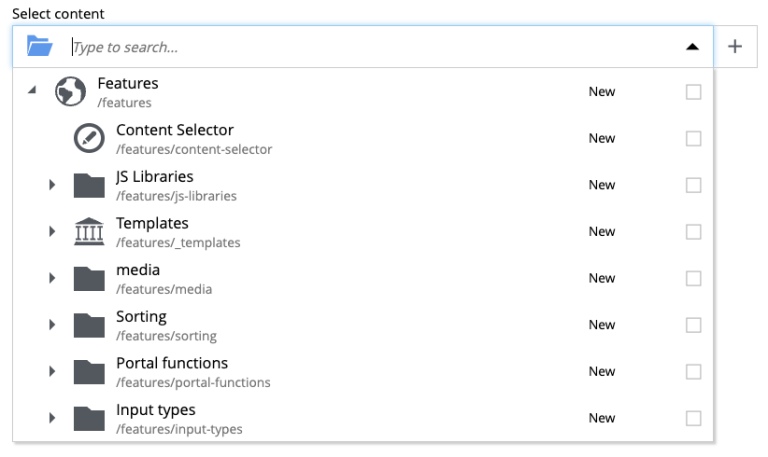768x457 pixels.
Task: Click the Input types folder icon
Action: (x=89, y=418)
